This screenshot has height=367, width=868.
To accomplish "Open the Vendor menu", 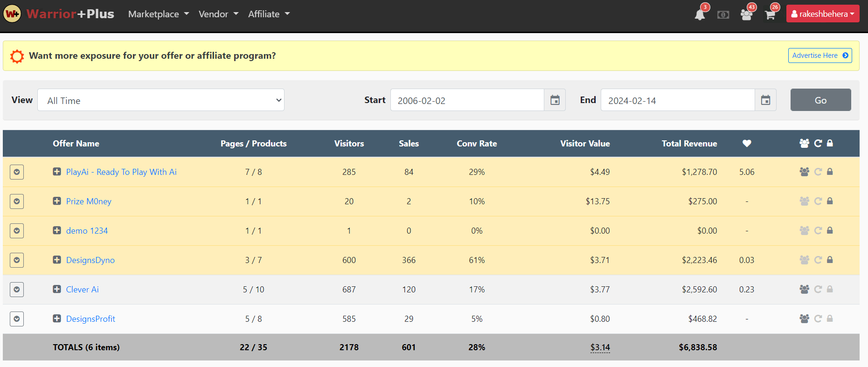I will [x=218, y=14].
